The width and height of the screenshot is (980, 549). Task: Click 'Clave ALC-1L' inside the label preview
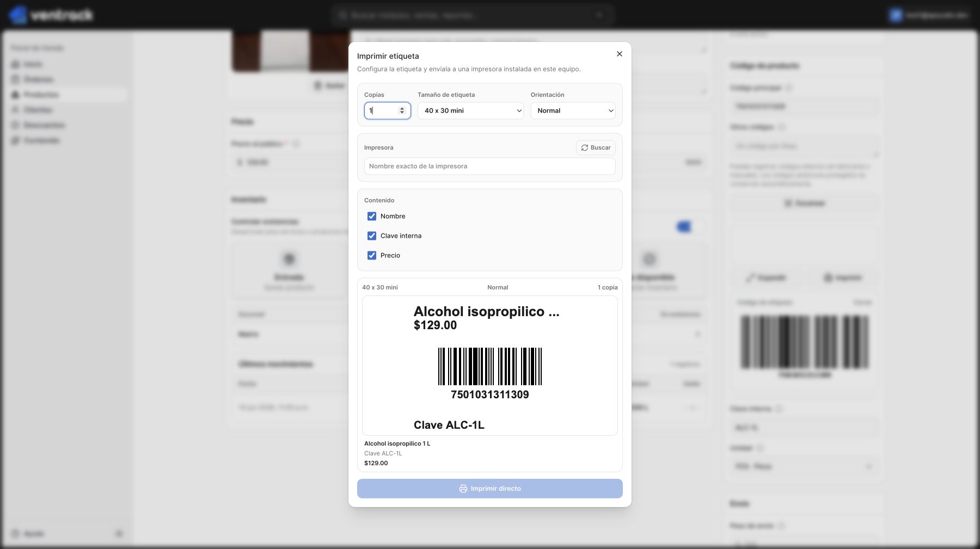pos(449,425)
